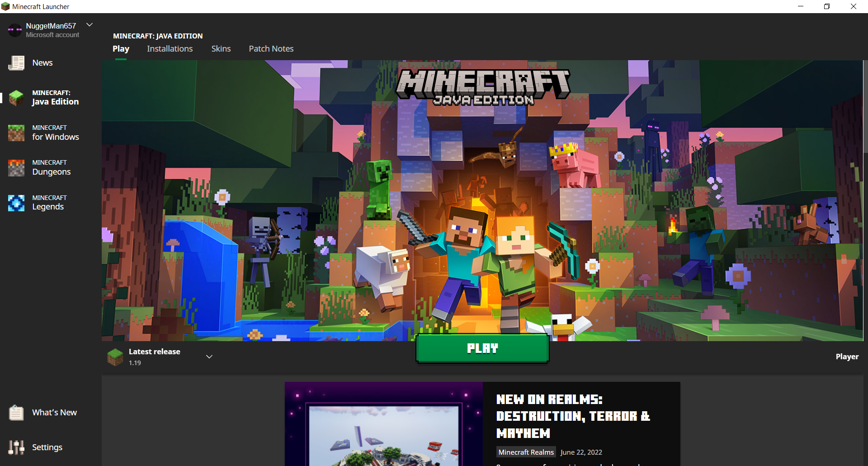Click the Latest release grass block icon
Viewport: 868px width, 466px height.
[115, 357]
